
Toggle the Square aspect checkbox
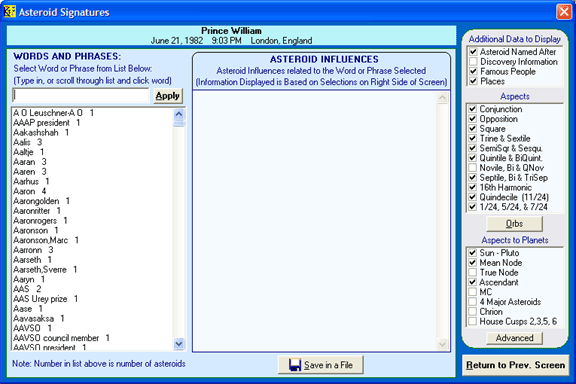click(472, 129)
